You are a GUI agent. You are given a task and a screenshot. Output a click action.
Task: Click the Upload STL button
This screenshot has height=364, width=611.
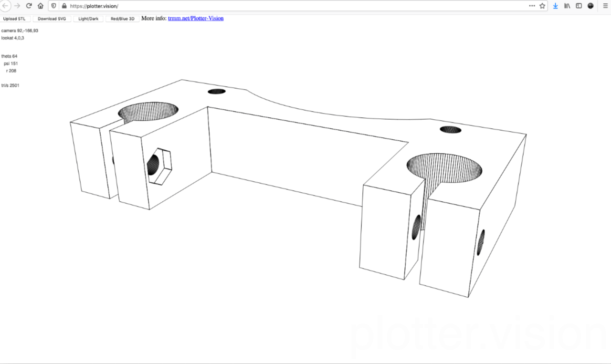[15, 19]
